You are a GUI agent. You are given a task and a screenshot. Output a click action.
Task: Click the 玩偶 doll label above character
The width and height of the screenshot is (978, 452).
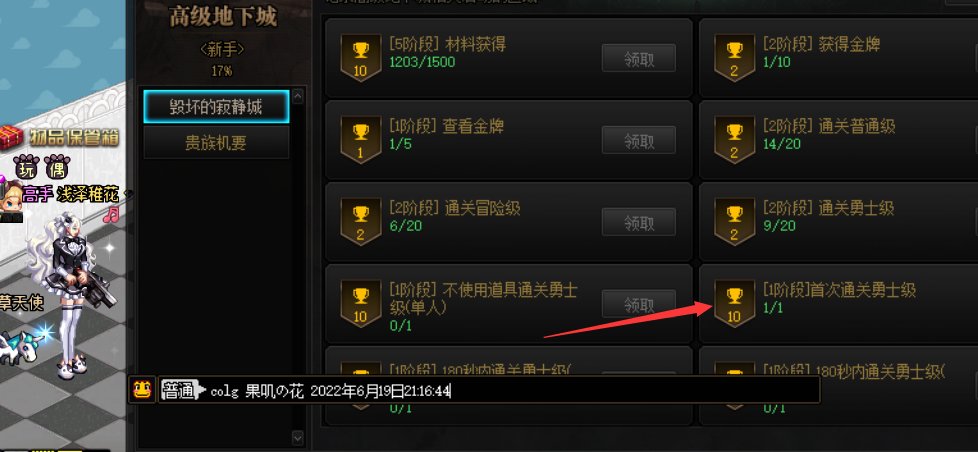pos(41,166)
